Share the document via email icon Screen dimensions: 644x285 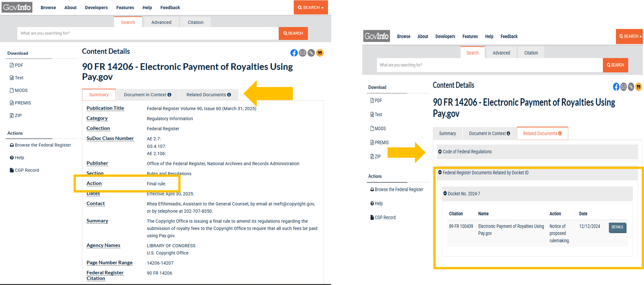[x=303, y=53]
